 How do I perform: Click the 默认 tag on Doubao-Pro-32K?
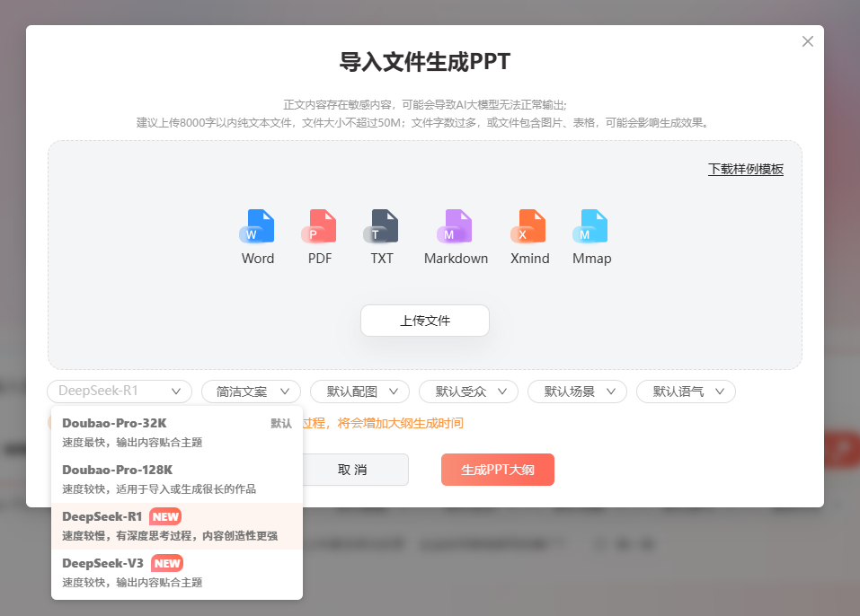281,423
